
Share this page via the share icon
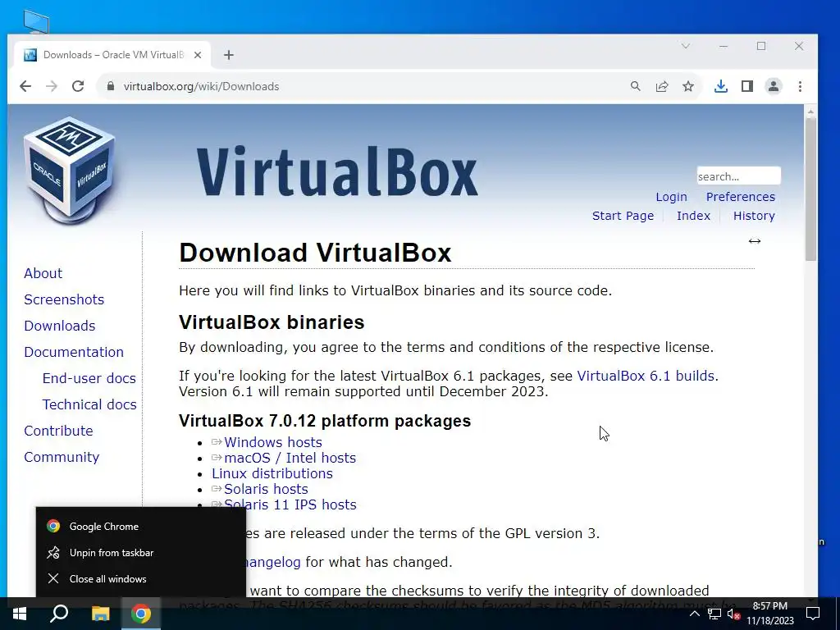662,86
